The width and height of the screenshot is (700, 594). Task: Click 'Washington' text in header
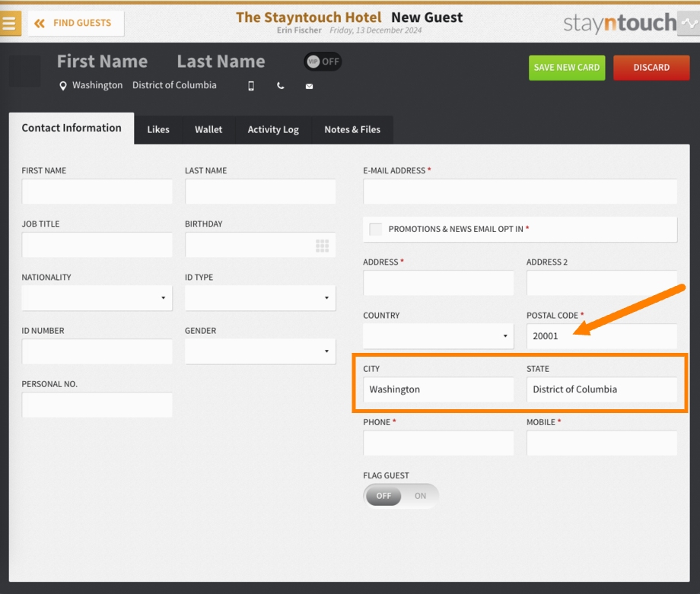tap(97, 85)
